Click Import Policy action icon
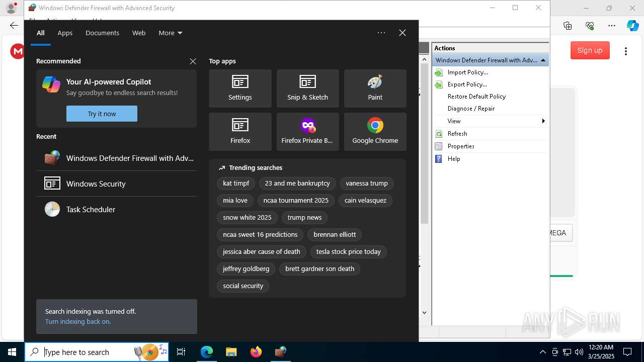Viewport: 644px width, 362px height. pyautogui.click(x=439, y=72)
